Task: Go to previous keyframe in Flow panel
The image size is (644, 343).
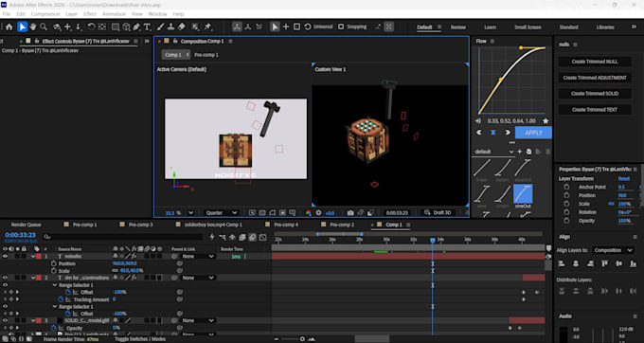Action: point(479,133)
